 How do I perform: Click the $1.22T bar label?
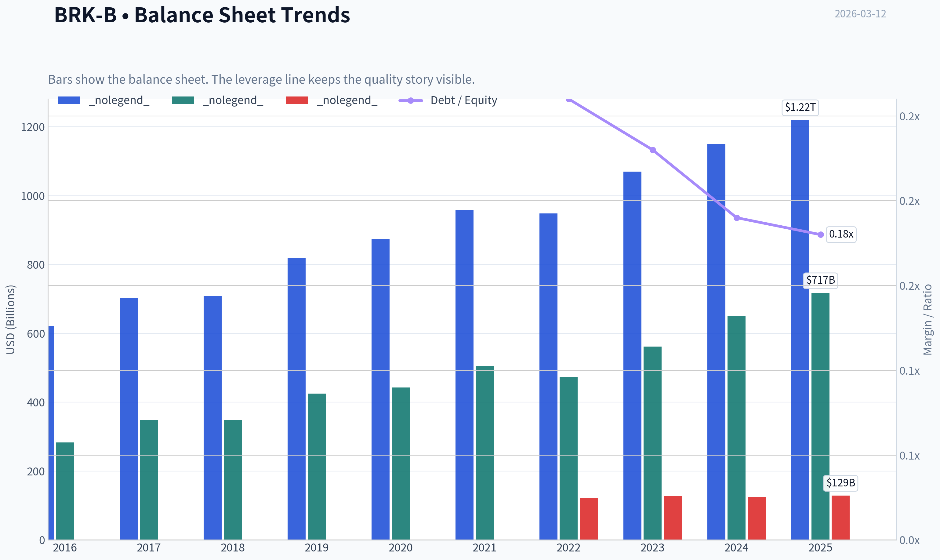pos(800,107)
